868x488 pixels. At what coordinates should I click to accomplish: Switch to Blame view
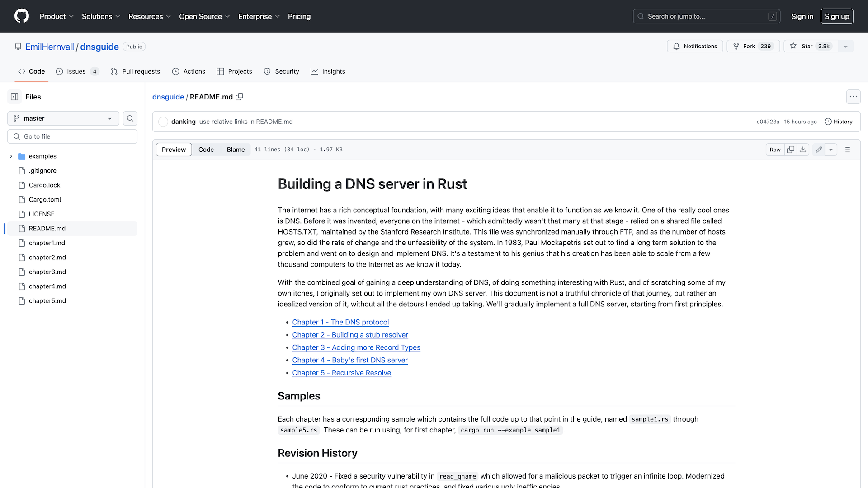pos(236,150)
